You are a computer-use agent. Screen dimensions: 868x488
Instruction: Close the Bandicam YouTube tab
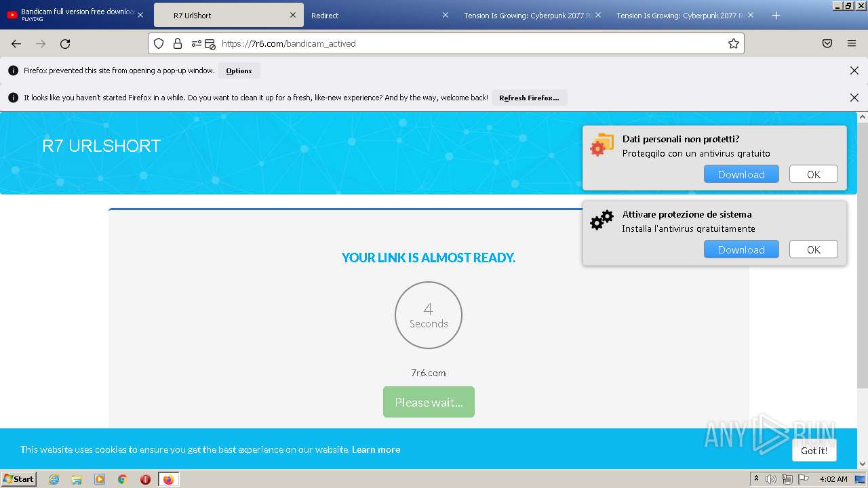pyautogui.click(x=140, y=16)
